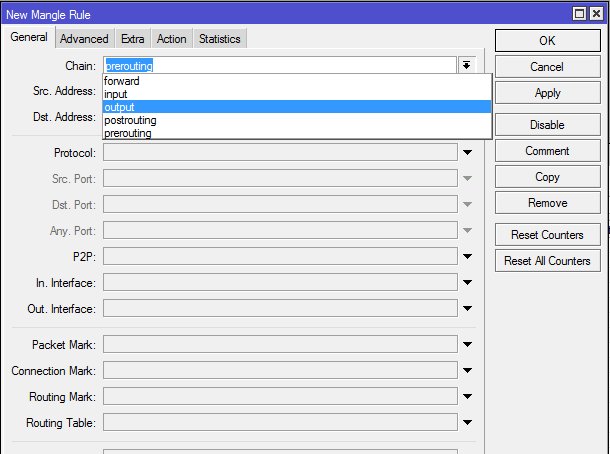The height and width of the screenshot is (454, 610).
Task: Go to the Statistics tab
Action: (x=219, y=39)
